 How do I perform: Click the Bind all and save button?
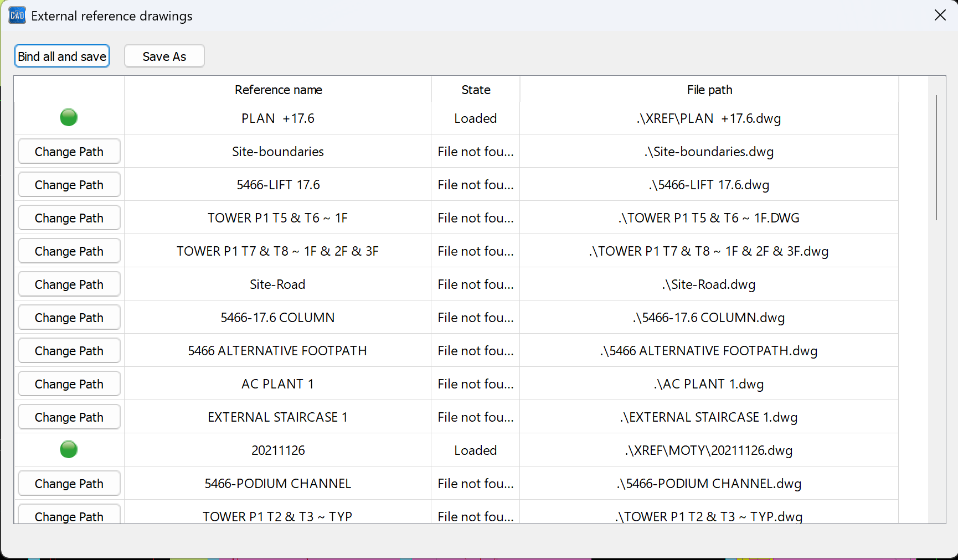[x=62, y=56]
